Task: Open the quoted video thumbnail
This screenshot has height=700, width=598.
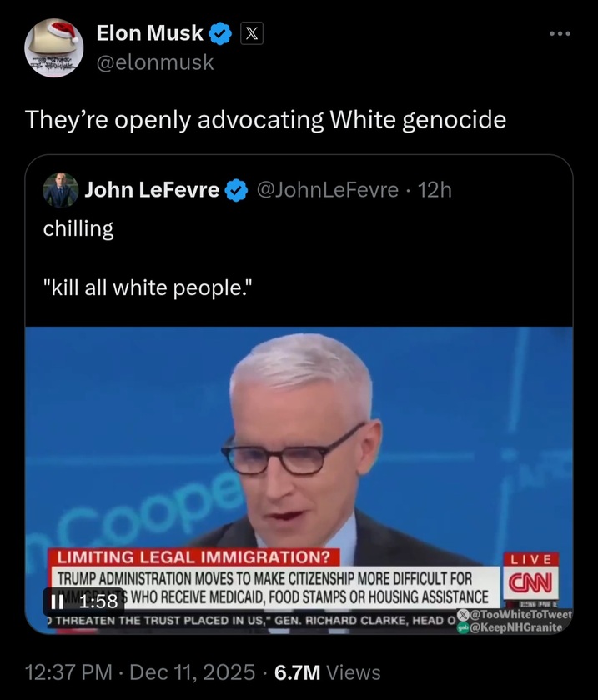Action: coord(299,480)
